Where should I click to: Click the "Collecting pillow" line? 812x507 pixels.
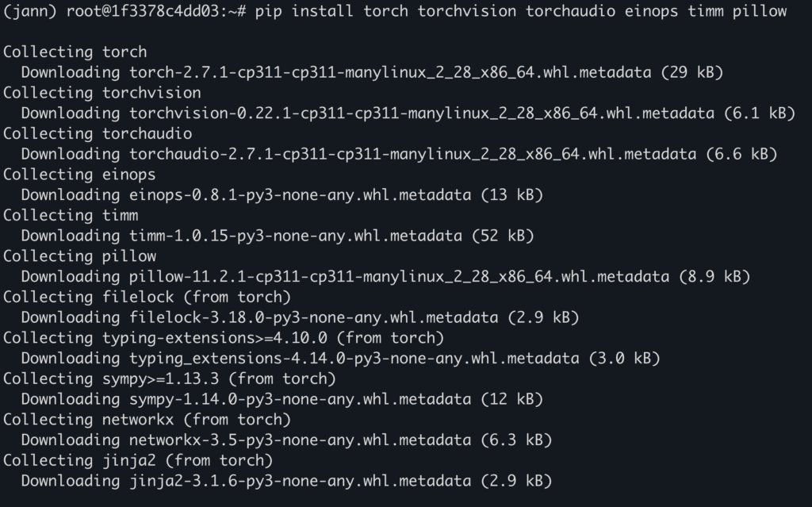tap(79, 256)
